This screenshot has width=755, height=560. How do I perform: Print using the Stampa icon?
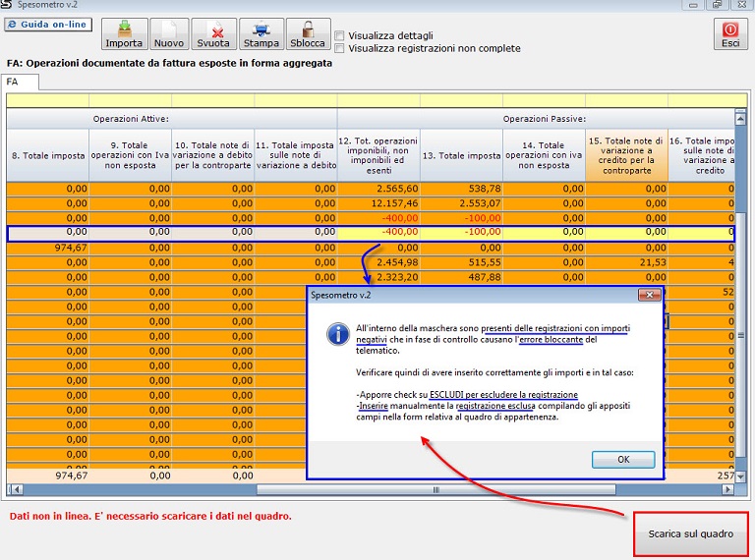tap(261, 34)
